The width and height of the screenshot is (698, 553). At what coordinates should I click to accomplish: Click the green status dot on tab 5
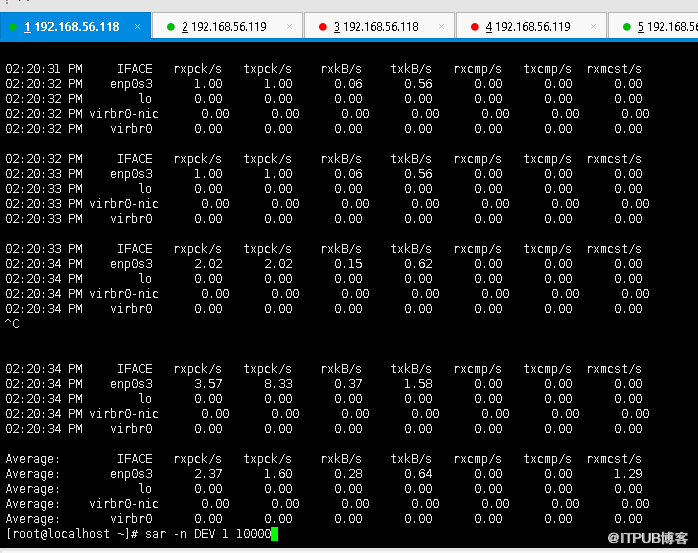point(627,27)
